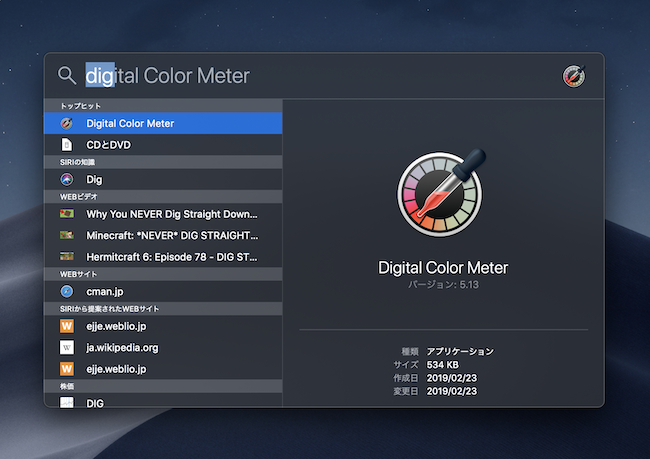Image resolution: width=650 pixels, height=459 pixels.
Task: Click the Digital Color Meter icon in search bar
Action: 574,76
